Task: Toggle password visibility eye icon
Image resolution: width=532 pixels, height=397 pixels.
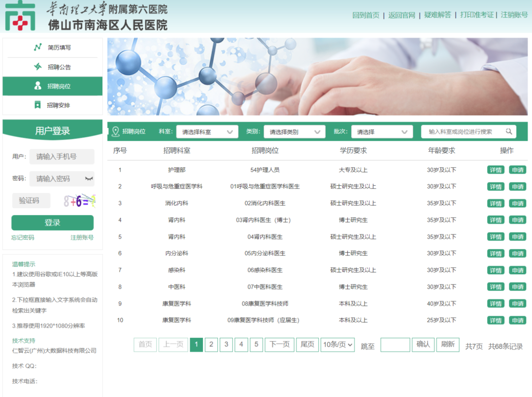Action: tap(89, 178)
